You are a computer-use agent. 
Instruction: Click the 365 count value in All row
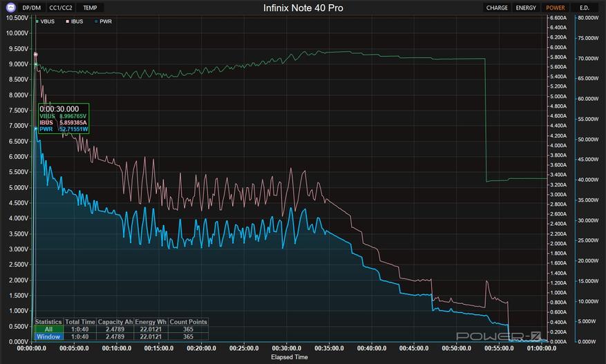[x=188, y=329]
